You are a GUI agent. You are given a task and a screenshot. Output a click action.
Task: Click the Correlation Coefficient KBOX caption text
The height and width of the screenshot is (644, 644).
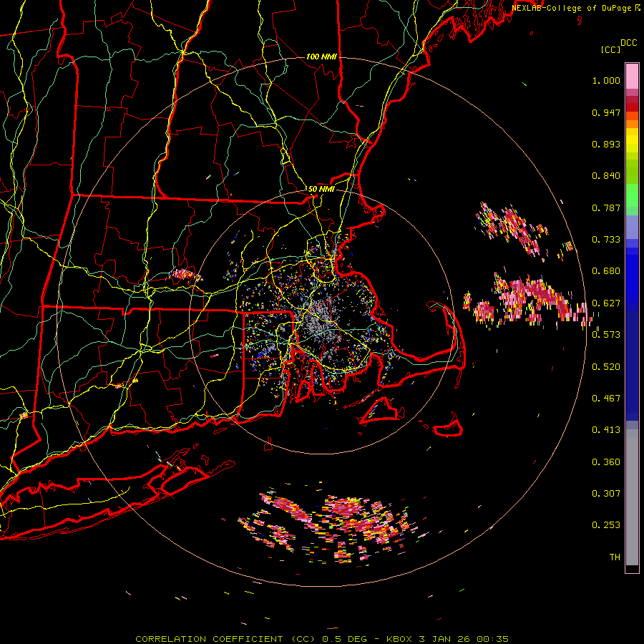click(x=322, y=639)
